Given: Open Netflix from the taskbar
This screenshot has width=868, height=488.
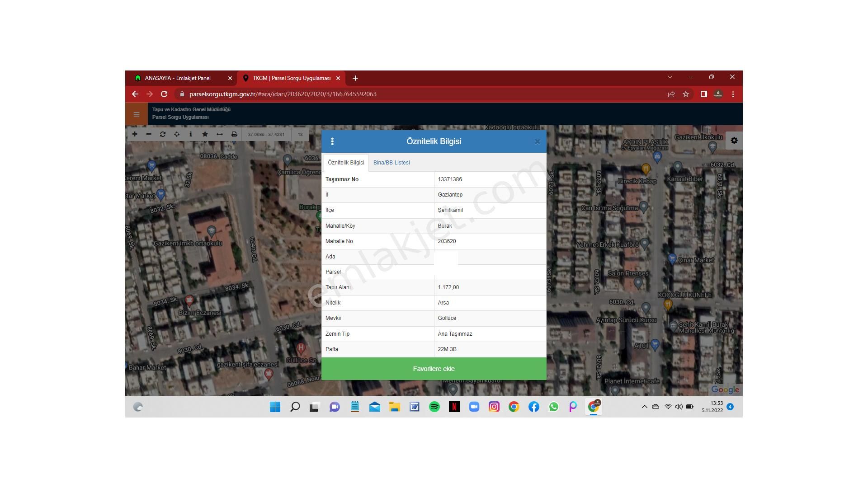Looking at the screenshot, I should pyautogui.click(x=454, y=407).
